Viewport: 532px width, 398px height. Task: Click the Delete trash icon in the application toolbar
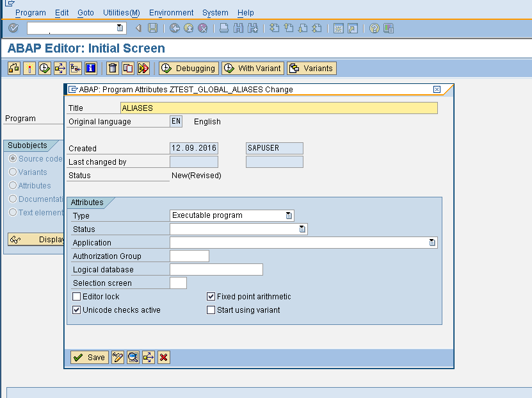(113, 68)
